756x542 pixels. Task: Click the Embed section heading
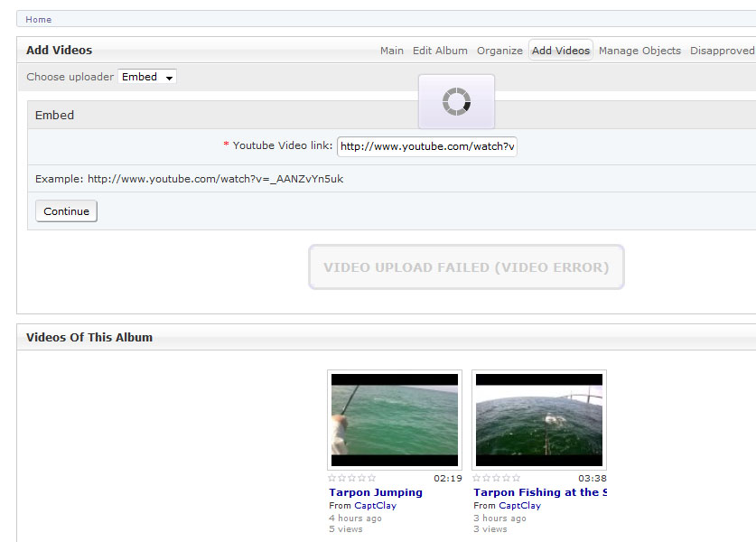point(54,116)
